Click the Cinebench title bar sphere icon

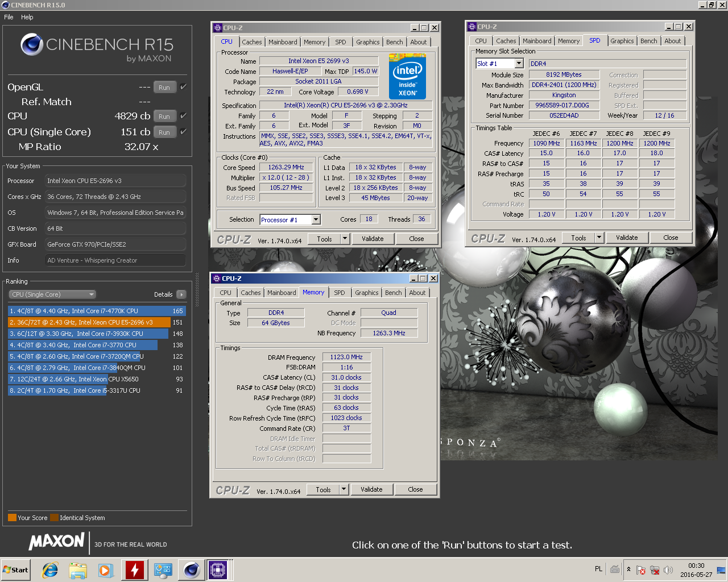tap(5, 5)
